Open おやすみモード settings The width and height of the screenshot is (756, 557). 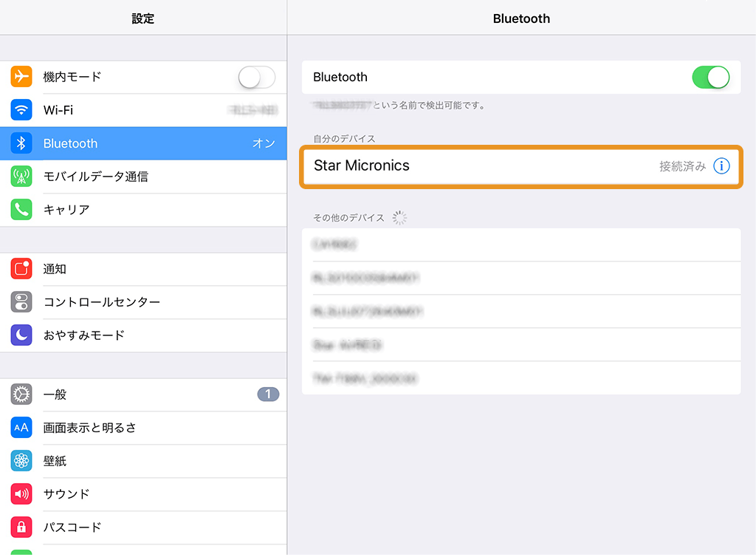coord(143,335)
